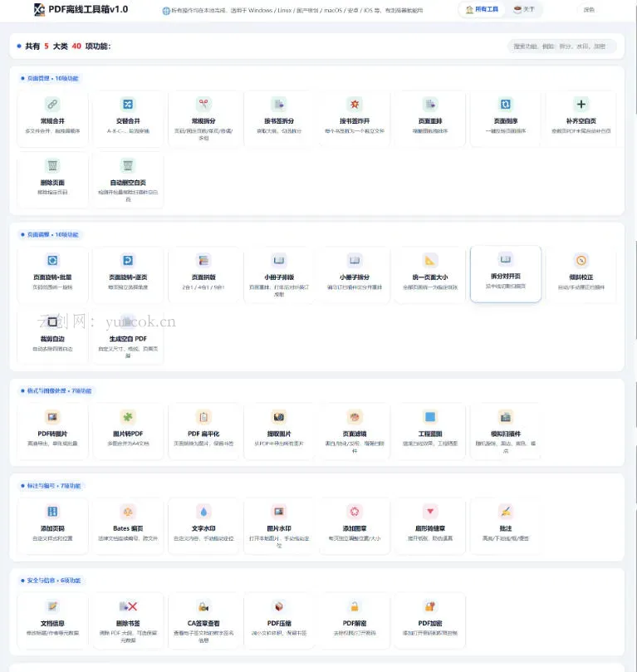Open the 文档信息 document info tool
This screenshot has height=672, width=637.
coord(52,621)
